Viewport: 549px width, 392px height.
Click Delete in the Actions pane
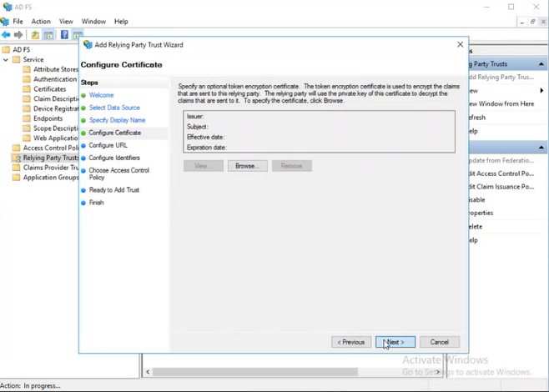point(476,227)
